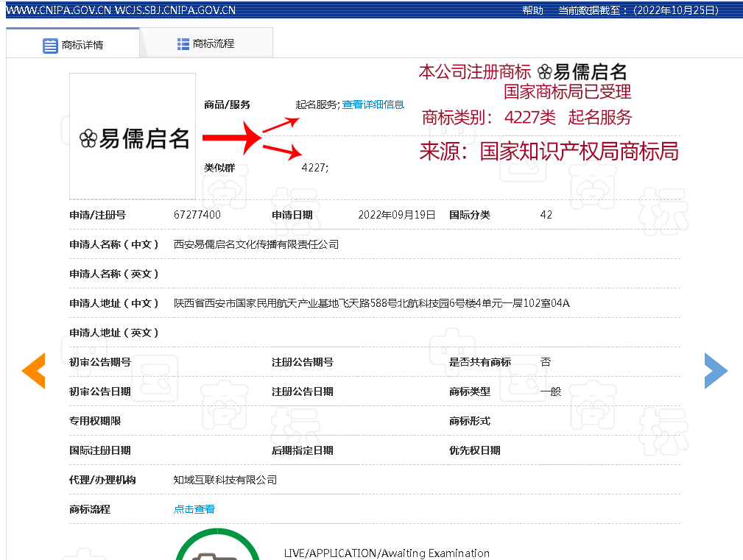The width and height of the screenshot is (743, 560).
Task: Select applicant name 西安易儒启名文化传播有限责任公司
Action: coord(256,244)
